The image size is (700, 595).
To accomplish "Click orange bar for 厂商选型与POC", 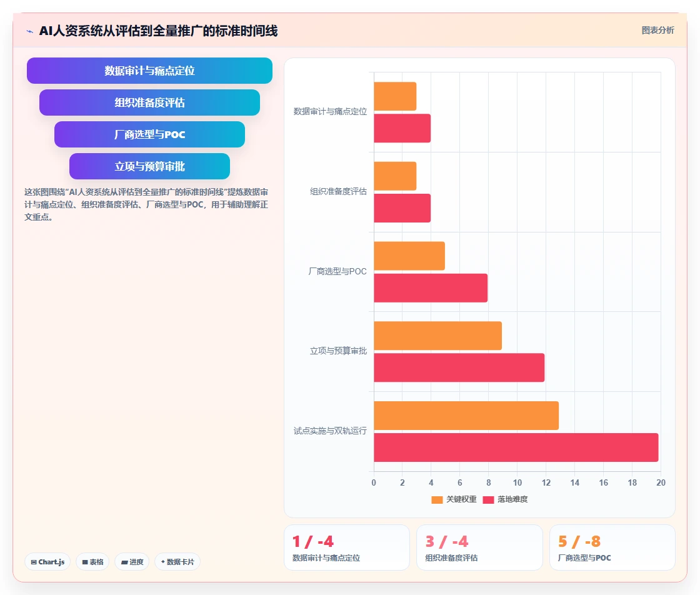I will point(409,256).
